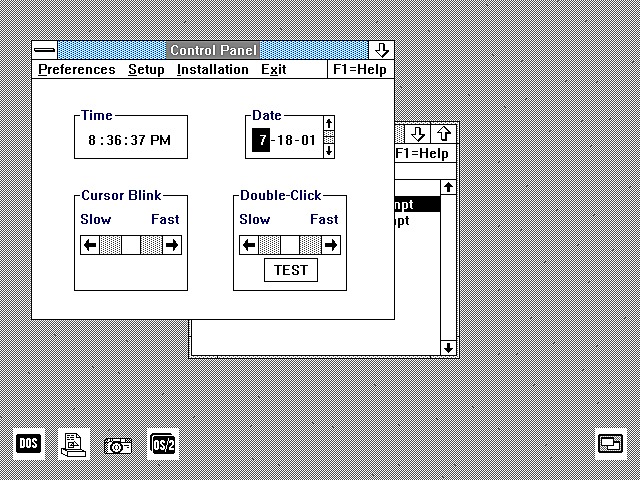Click the day value 18 in Date
640x480 pixels.
click(x=285, y=140)
